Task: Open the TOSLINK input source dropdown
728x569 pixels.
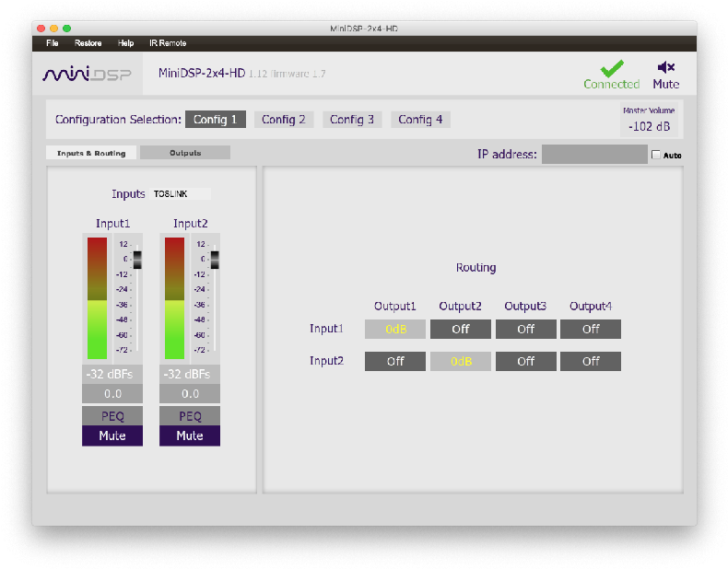Action: click(x=181, y=194)
